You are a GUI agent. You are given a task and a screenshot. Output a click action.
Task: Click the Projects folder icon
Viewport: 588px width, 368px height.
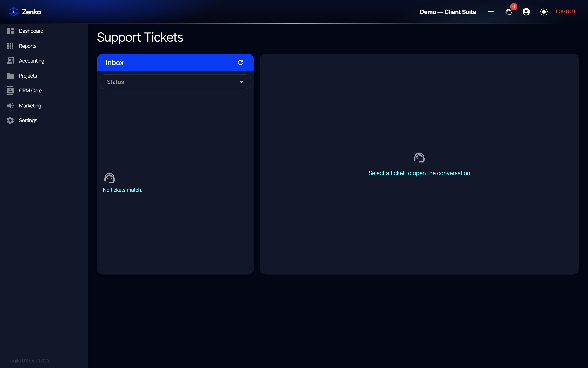click(10, 76)
